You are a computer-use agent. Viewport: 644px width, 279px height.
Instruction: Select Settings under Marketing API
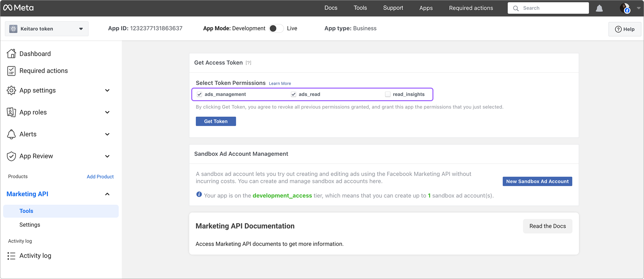click(x=30, y=225)
